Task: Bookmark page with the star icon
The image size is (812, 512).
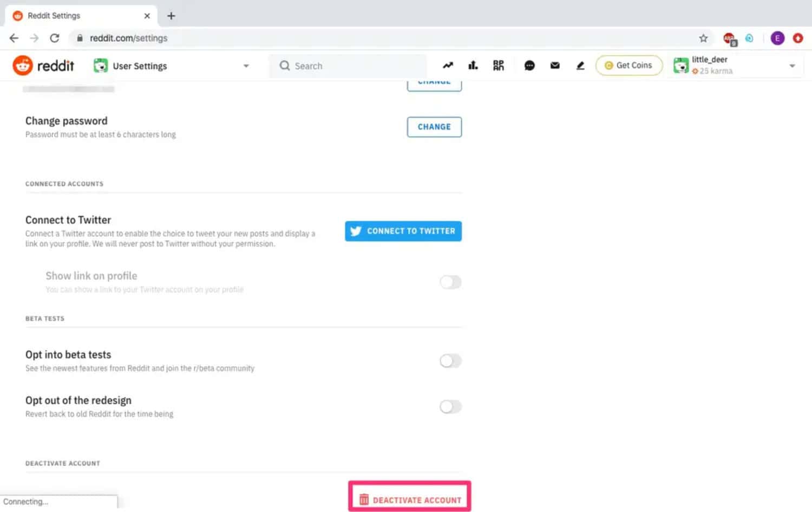Action: pyautogui.click(x=703, y=38)
